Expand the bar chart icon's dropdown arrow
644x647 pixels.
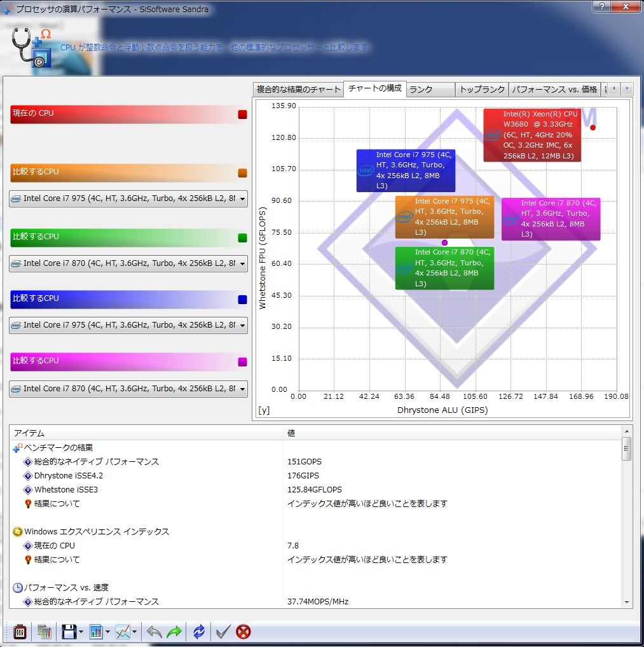[x=107, y=632]
